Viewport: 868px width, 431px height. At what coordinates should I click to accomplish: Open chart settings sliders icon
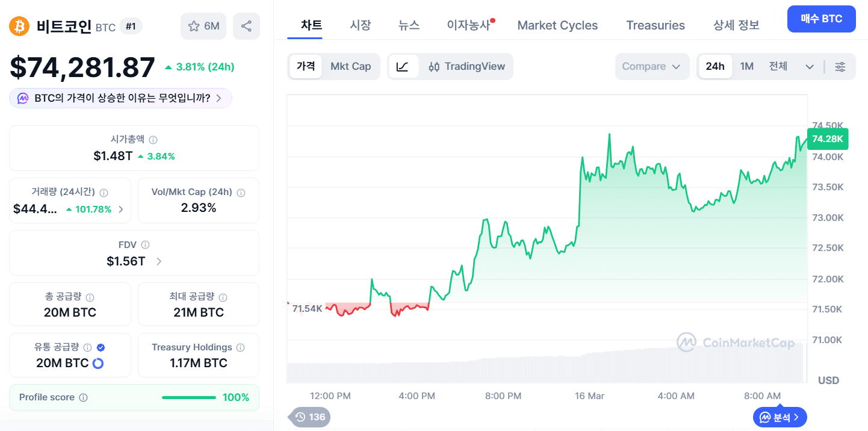[x=840, y=67]
